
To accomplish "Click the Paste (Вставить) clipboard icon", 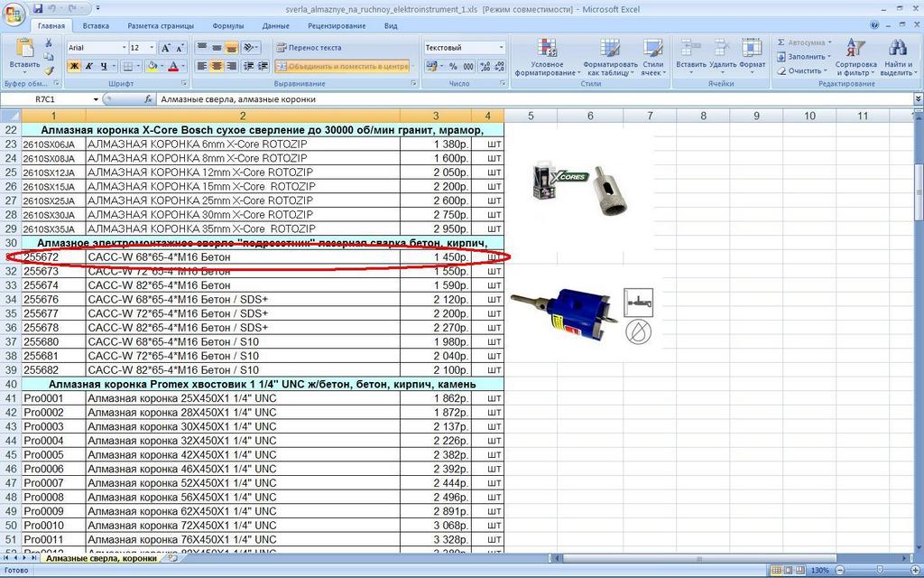I will 24,53.
